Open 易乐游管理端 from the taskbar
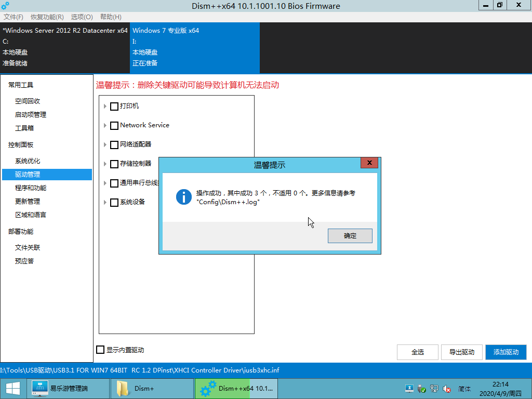The height and width of the screenshot is (399, 532). pos(68,389)
